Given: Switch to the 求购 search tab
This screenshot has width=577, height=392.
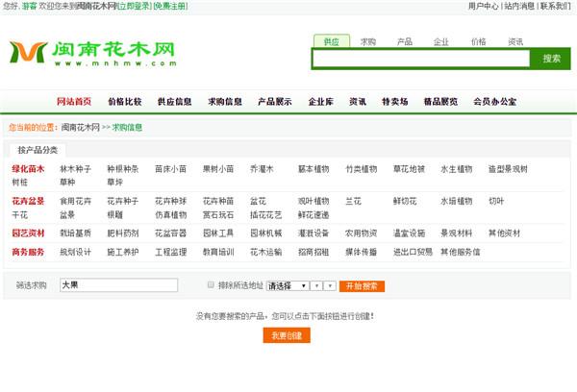Looking at the screenshot, I should (368, 41).
